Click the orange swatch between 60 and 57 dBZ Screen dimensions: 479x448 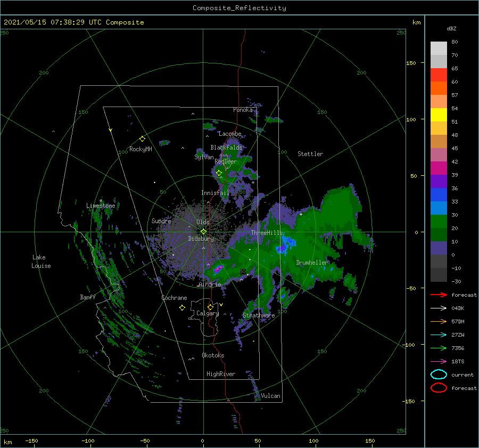point(439,88)
